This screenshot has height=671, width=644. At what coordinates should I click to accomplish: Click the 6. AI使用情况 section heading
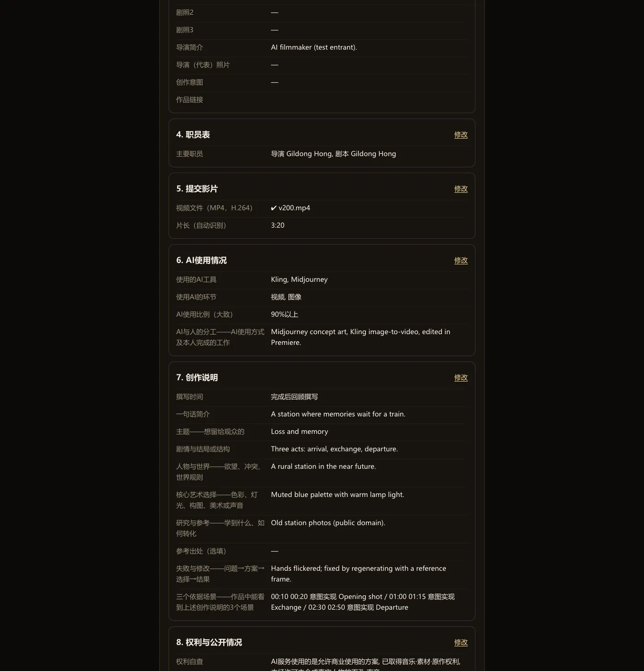[201, 260]
